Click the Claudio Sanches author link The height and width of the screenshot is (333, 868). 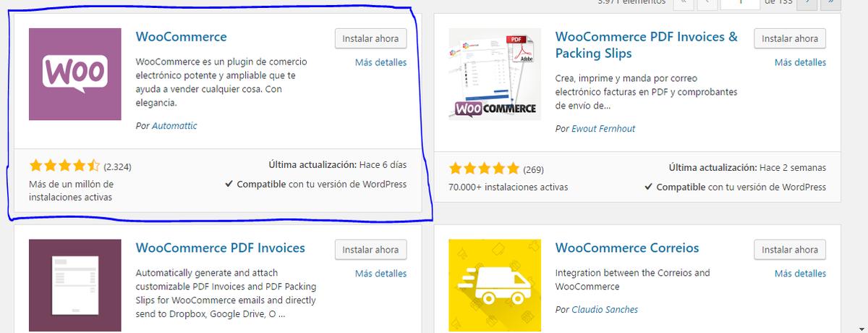click(605, 310)
